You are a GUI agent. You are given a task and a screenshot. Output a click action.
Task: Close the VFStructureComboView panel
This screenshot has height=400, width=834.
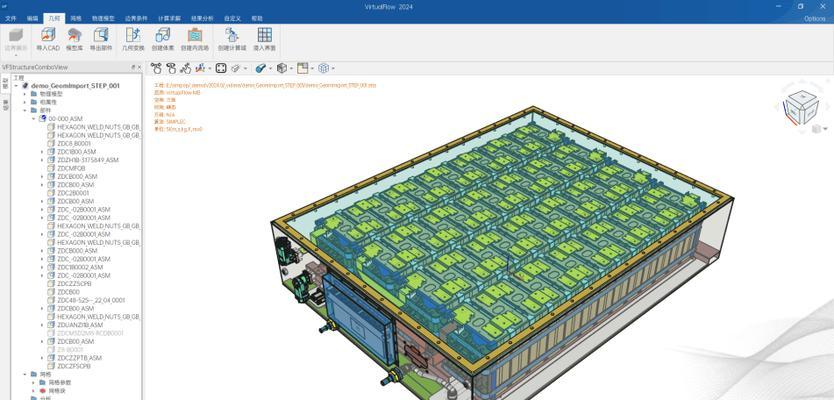(x=139, y=68)
